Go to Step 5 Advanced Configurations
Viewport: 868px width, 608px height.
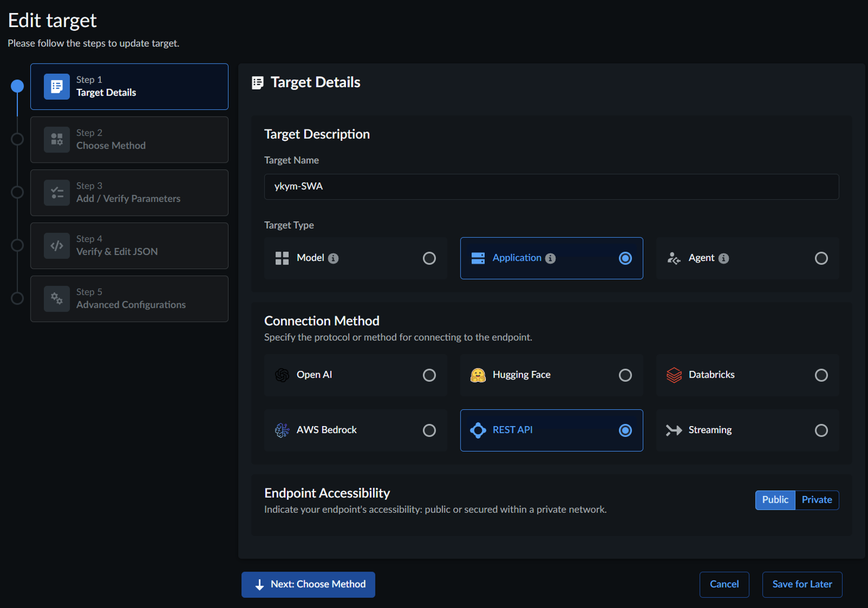click(129, 299)
